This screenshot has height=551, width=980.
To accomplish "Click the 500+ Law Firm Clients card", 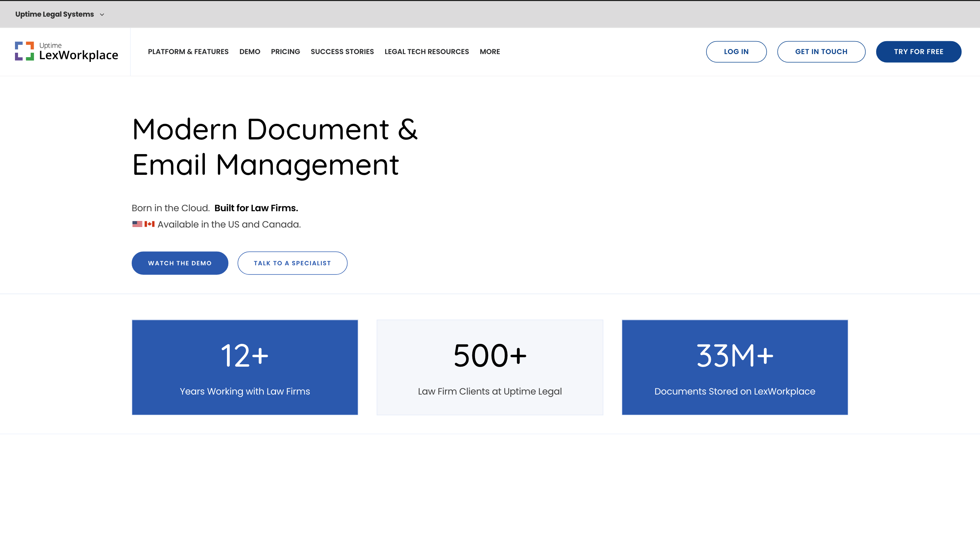I will (490, 367).
